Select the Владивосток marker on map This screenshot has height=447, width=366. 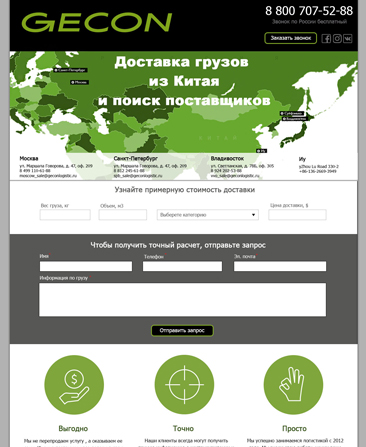pyautogui.click(x=294, y=118)
